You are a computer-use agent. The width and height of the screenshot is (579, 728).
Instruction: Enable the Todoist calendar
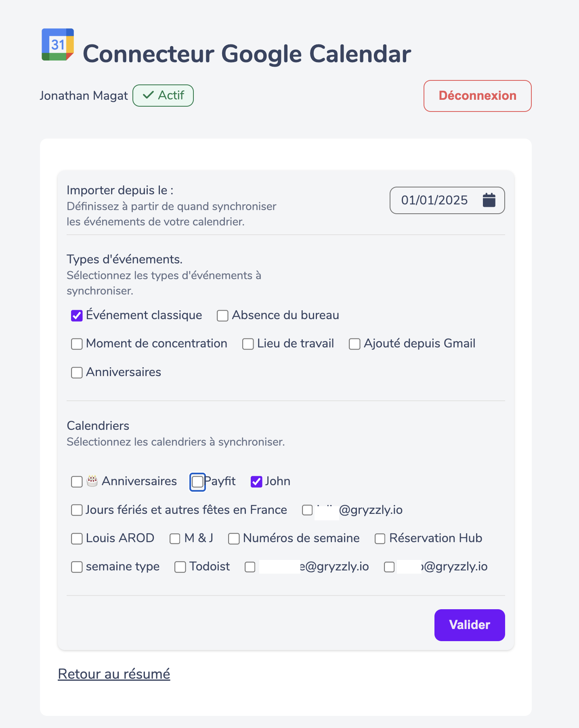(180, 567)
